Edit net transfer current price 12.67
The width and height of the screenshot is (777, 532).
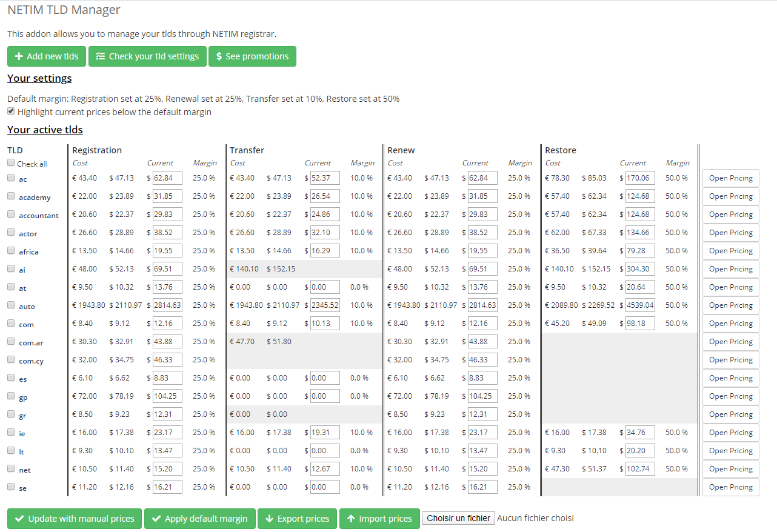(325, 469)
